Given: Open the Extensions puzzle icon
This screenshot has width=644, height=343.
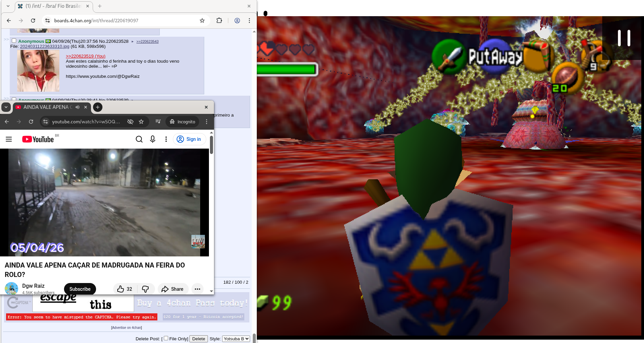Looking at the screenshot, I should 219,21.
